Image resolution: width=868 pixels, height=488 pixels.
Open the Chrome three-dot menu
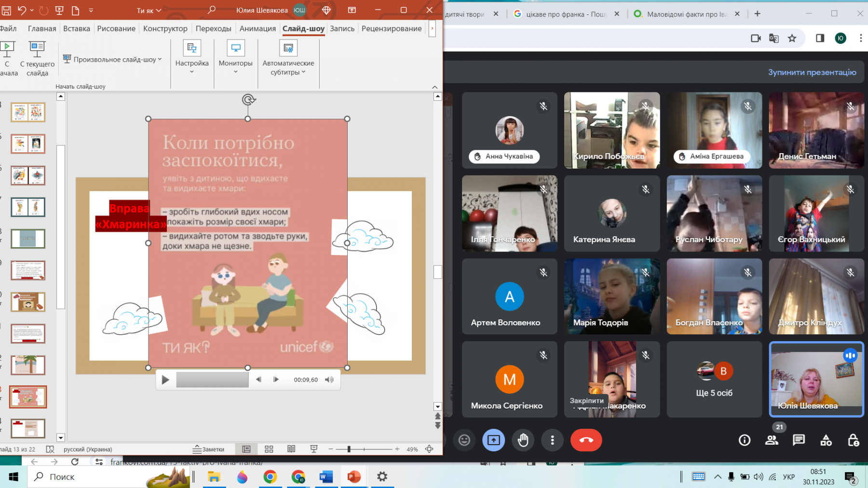pyautogui.click(x=861, y=38)
